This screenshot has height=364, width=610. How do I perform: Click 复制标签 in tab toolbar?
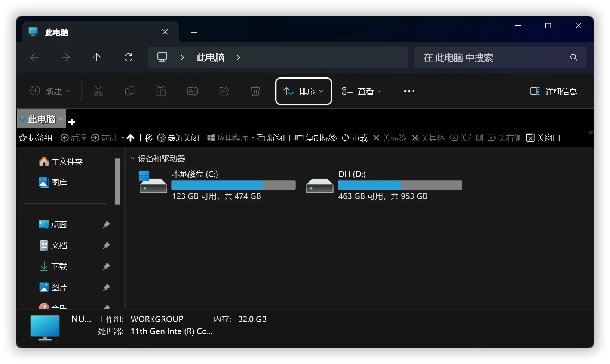316,138
